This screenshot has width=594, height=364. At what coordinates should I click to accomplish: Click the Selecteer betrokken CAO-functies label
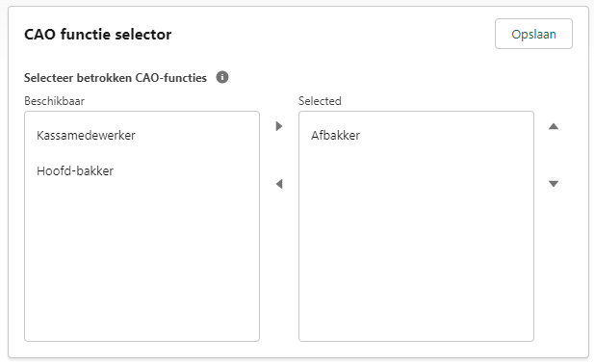coord(116,78)
